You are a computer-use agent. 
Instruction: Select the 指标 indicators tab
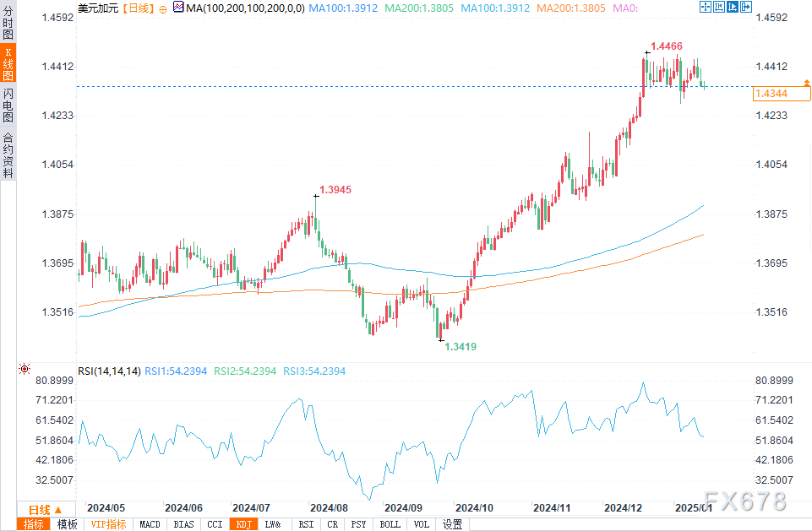pos(34,524)
